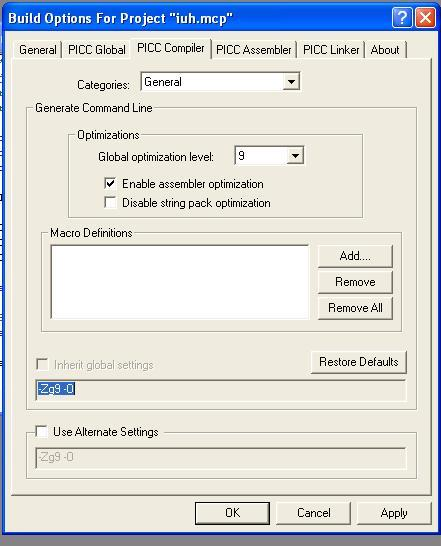Click the generated command line field

point(221,390)
